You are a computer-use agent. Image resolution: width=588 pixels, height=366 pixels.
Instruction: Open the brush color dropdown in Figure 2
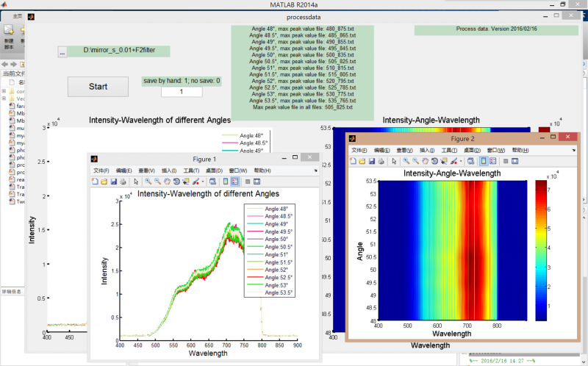(459, 160)
